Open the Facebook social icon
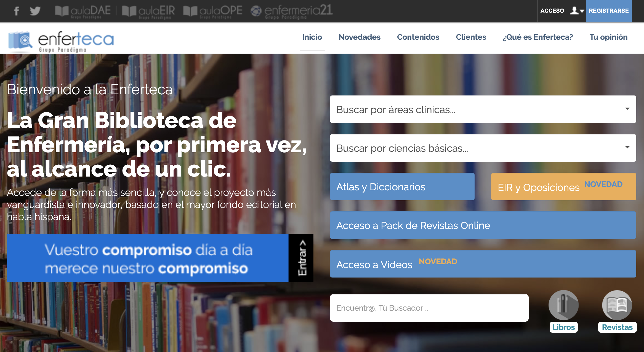This screenshot has height=352, width=644. (17, 11)
